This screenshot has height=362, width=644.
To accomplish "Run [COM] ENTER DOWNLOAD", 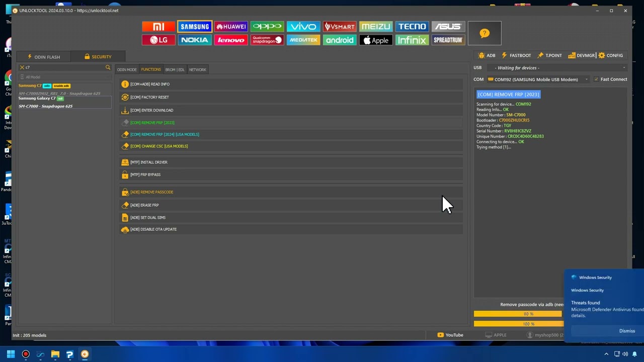I will coord(291,110).
